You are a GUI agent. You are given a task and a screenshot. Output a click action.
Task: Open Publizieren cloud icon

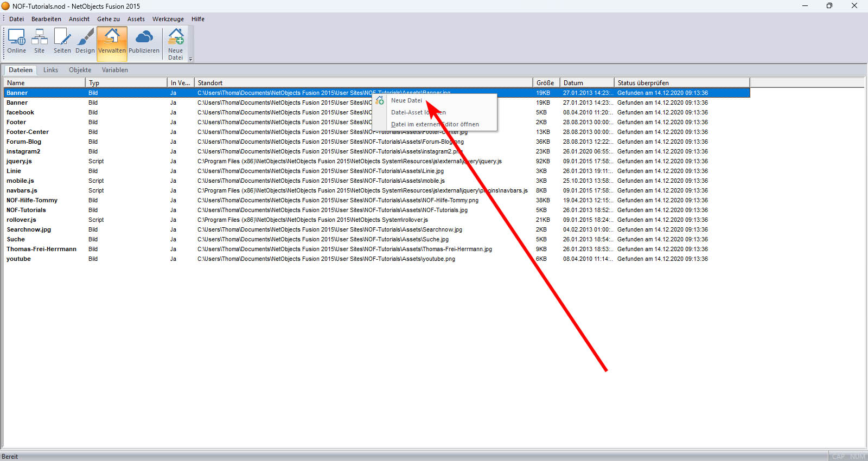pyautogui.click(x=144, y=41)
